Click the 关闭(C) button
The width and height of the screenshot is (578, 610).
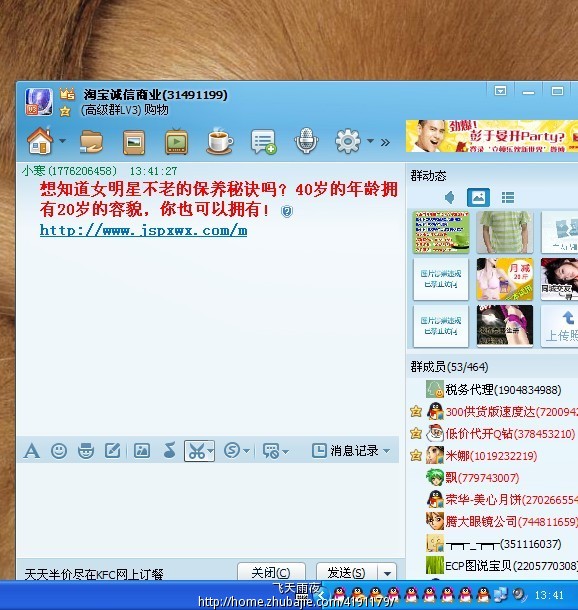271,572
